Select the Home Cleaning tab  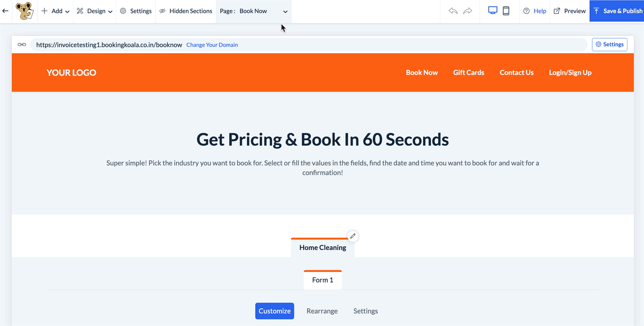tap(323, 248)
